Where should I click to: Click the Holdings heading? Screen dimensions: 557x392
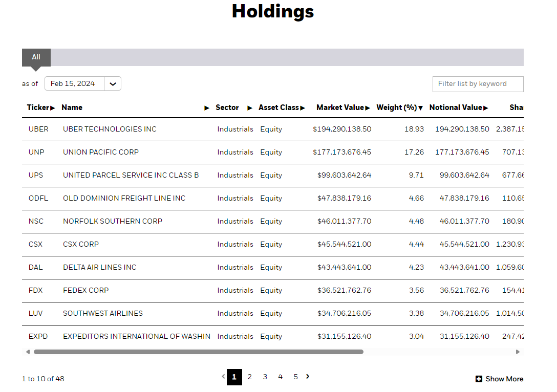[x=273, y=11]
